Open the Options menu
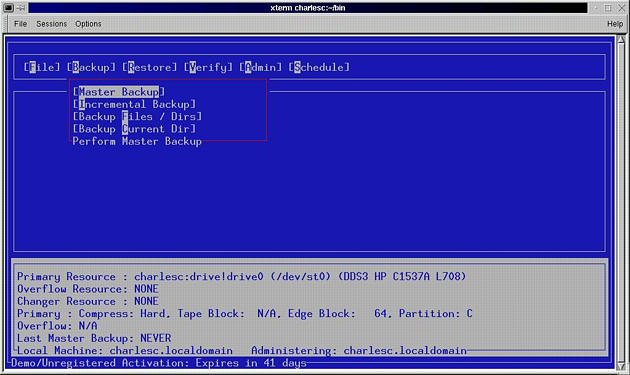 [x=88, y=24]
